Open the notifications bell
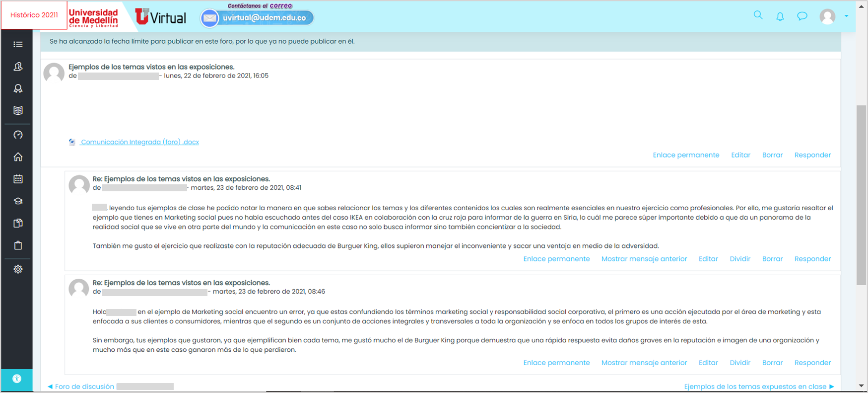 click(x=780, y=16)
